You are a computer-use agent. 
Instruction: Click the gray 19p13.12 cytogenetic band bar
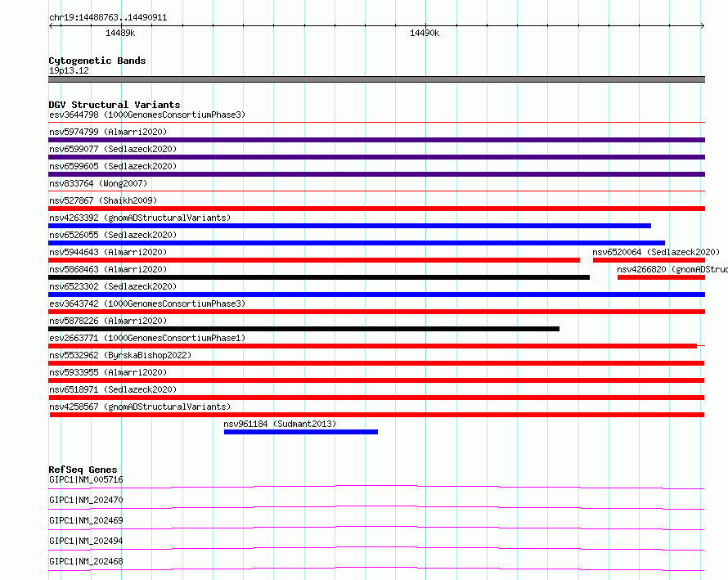(x=376, y=79)
